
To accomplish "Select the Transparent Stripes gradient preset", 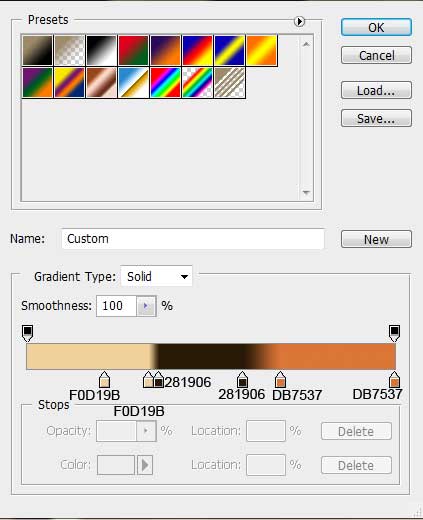I will pyautogui.click(x=229, y=82).
